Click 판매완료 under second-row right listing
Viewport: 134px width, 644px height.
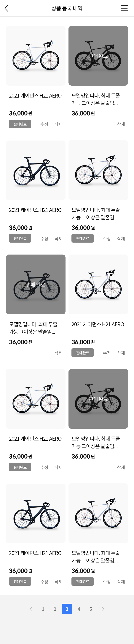pos(83,238)
